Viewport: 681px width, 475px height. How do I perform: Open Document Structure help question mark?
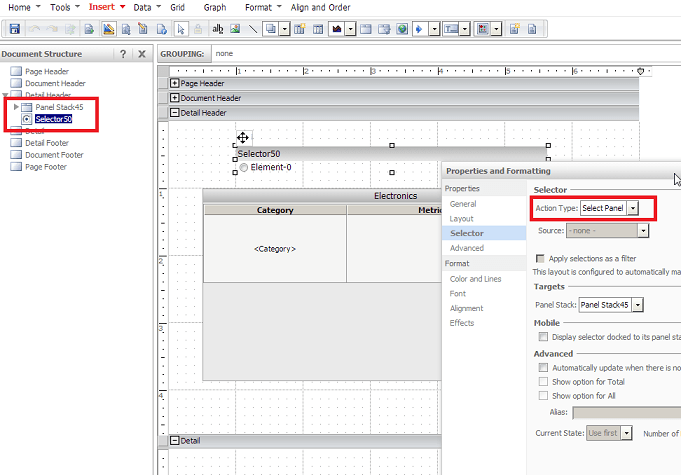pos(123,54)
